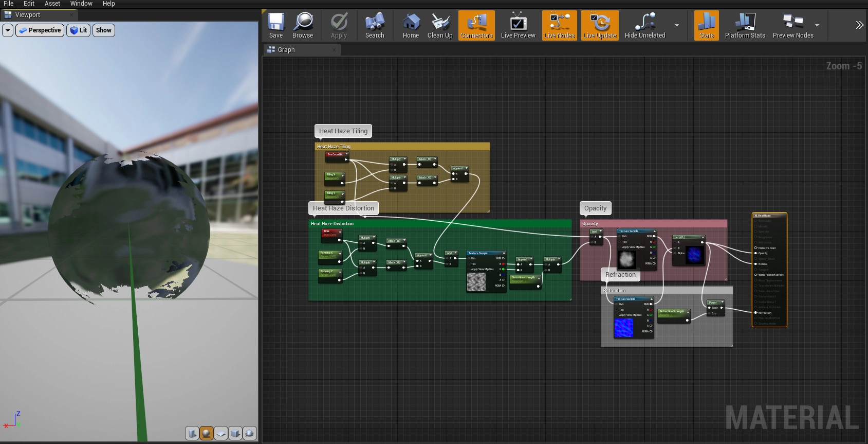Click the Search toolbar icon
This screenshot has height=444, width=868.
375,26
